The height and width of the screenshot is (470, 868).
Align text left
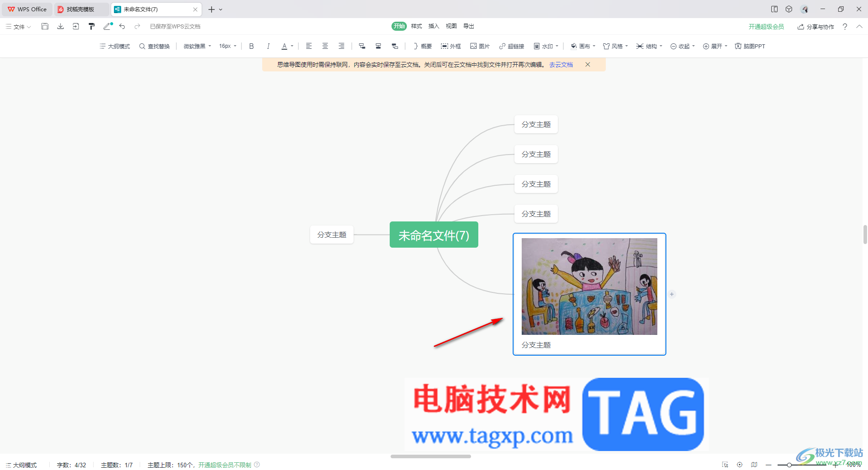[x=309, y=46]
